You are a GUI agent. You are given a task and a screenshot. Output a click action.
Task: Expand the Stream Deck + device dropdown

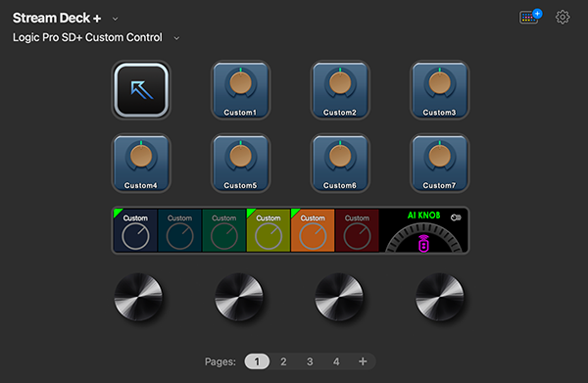click(115, 19)
